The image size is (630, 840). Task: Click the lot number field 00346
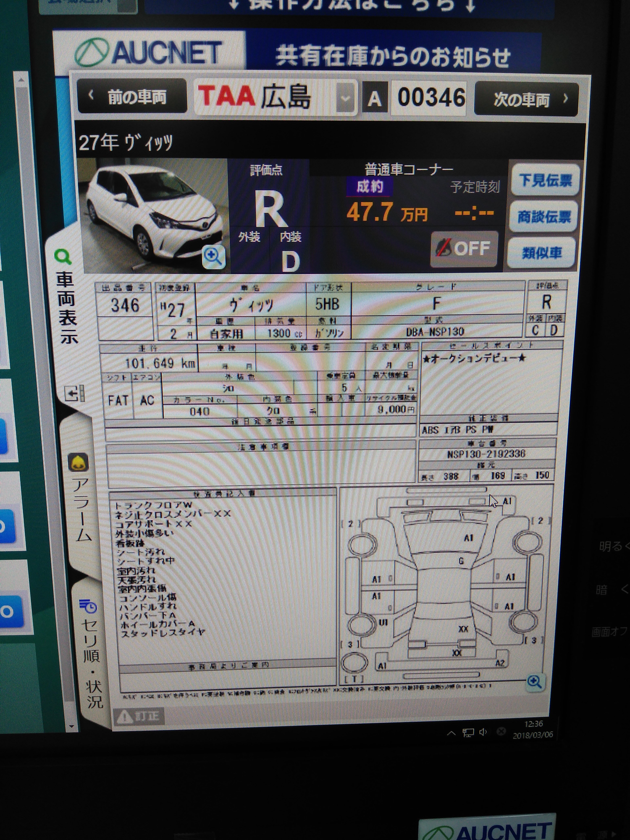(x=431, y=98)
